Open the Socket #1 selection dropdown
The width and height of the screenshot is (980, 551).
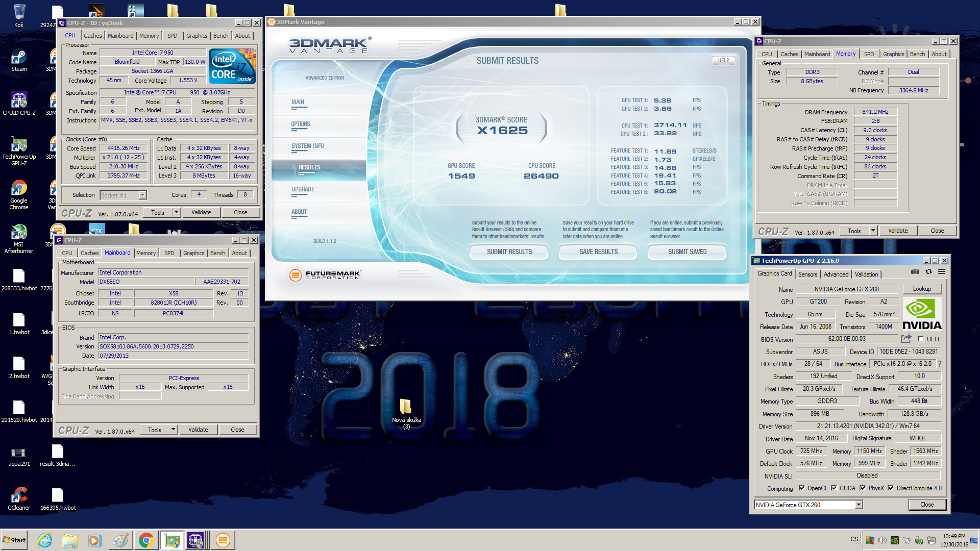[142, 195]
